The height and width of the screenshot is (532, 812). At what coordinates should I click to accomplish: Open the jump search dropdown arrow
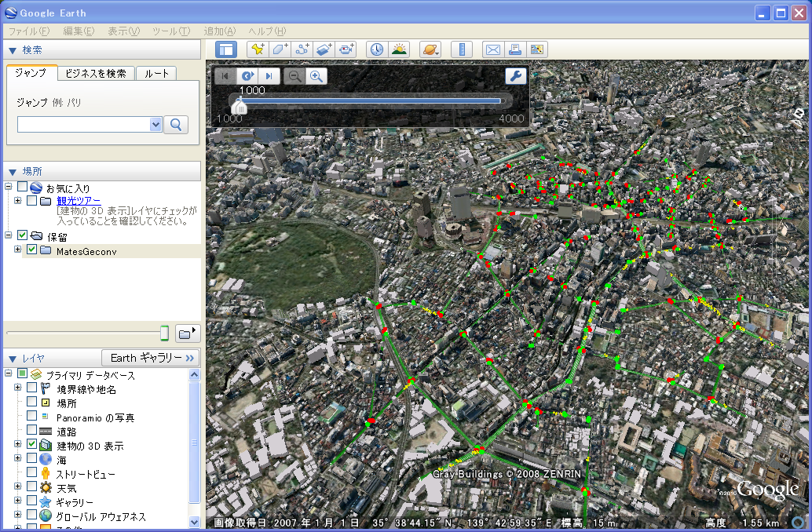[x=155, y=125]
